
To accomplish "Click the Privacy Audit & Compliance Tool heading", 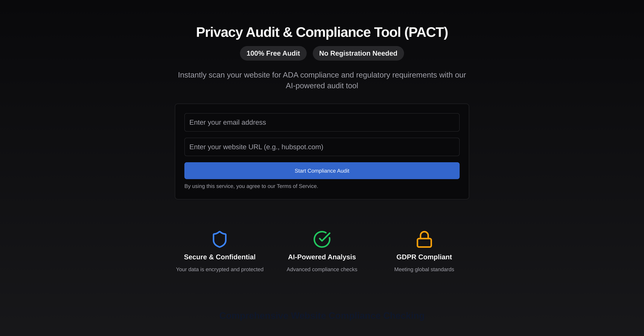I will click(322, 32).
